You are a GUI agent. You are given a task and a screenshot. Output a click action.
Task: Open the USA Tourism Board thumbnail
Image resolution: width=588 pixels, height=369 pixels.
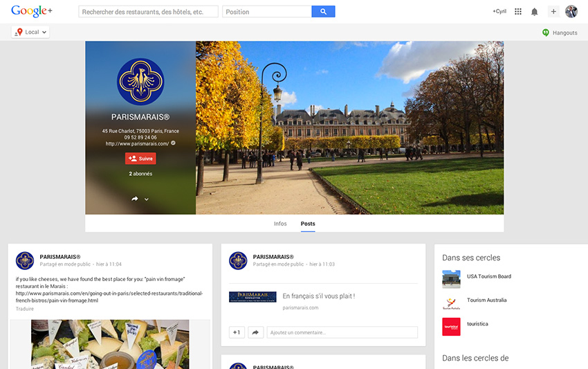tap(451, 279)
